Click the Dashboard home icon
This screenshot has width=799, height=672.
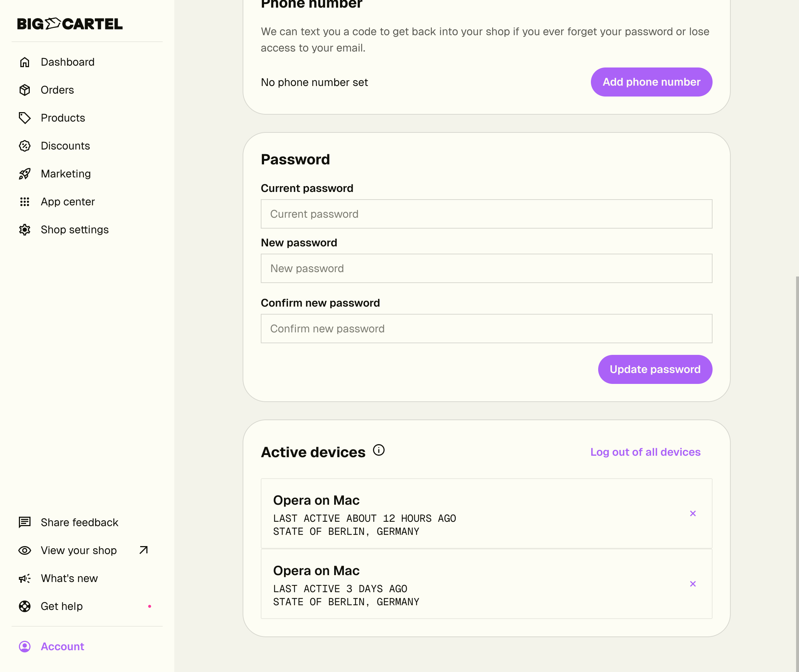coord(25,62)
